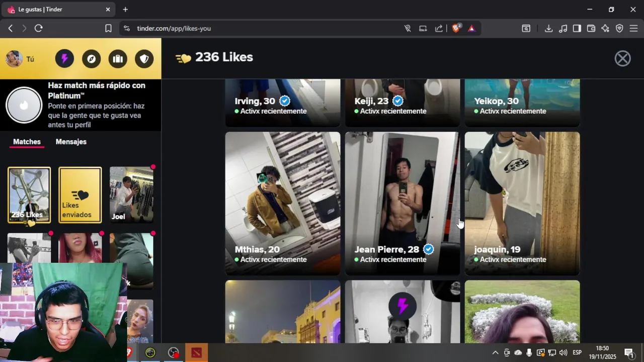
Task: Open the Brave VPN shield icon
Action: pyautogui.click(x=619, y=29)
